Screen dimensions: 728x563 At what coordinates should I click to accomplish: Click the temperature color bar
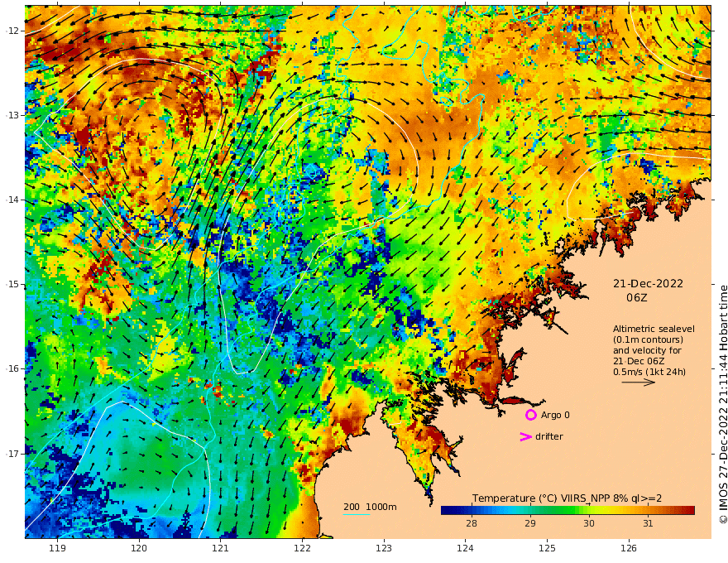(x=568, y=511)
